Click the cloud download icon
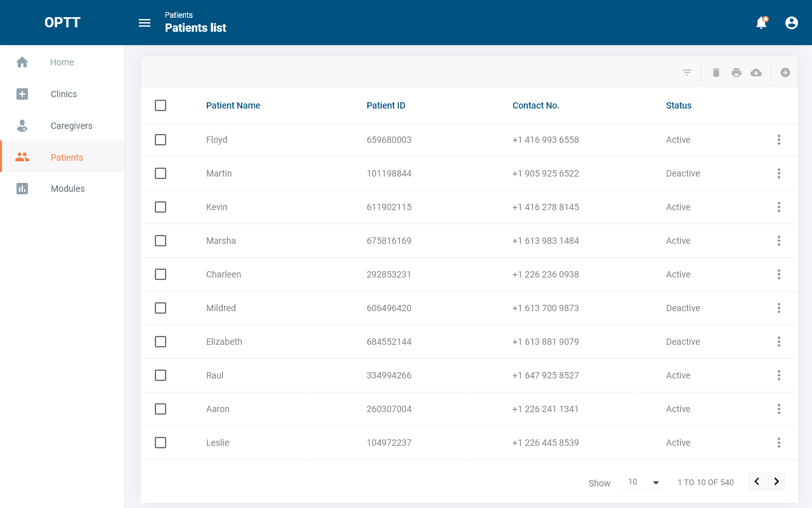This screenshot has width=812, height=508. tap(756, 72)
